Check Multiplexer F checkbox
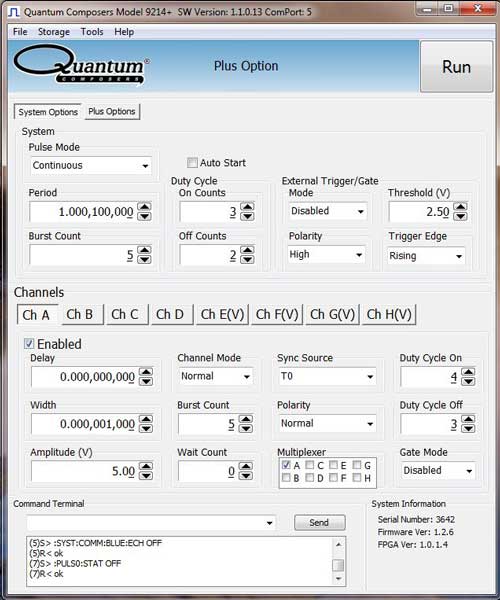The width and height of the screenshot is (500, 600). tap(334, 478)
